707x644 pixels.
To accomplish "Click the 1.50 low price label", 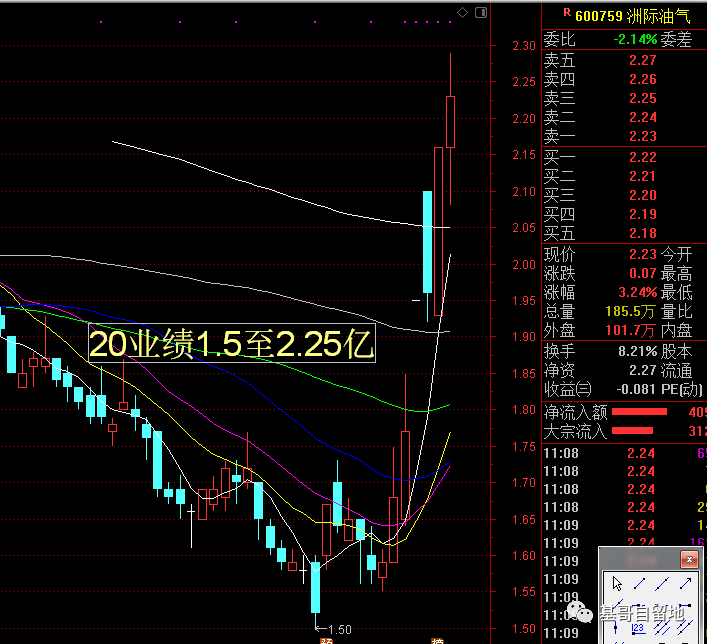I will point(340,630).
